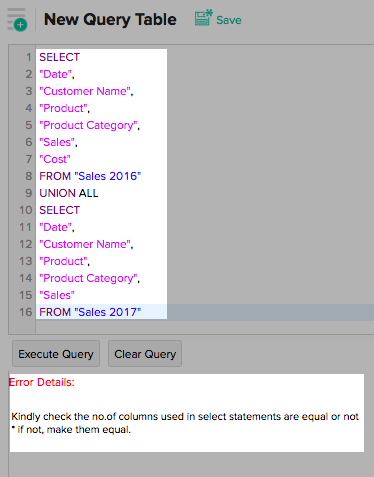
Task: Run the query with Execute Query
Action: [x=56, y=354]
